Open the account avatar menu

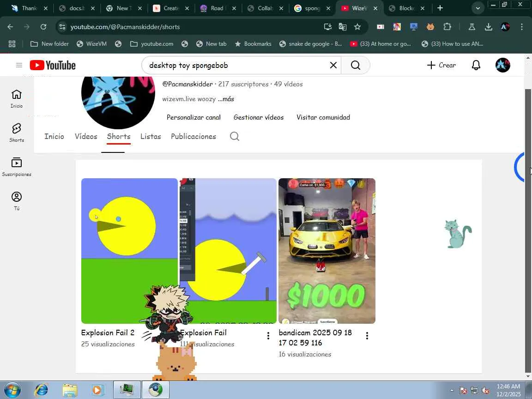tap(502, 65)
